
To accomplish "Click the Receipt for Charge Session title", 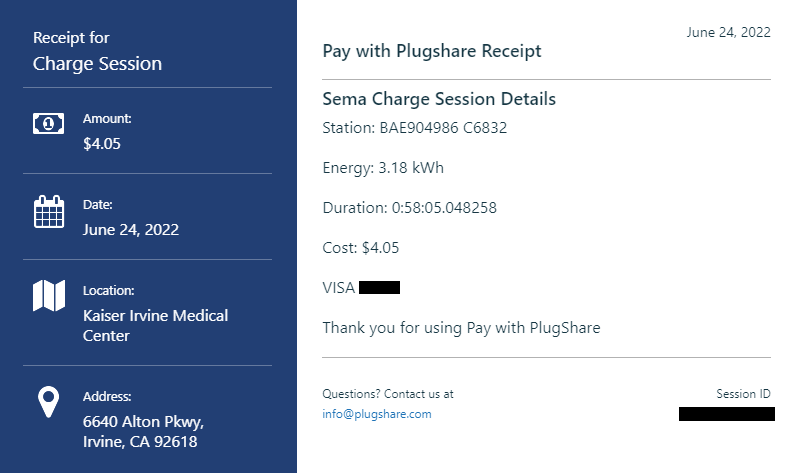I will [97, 51].
